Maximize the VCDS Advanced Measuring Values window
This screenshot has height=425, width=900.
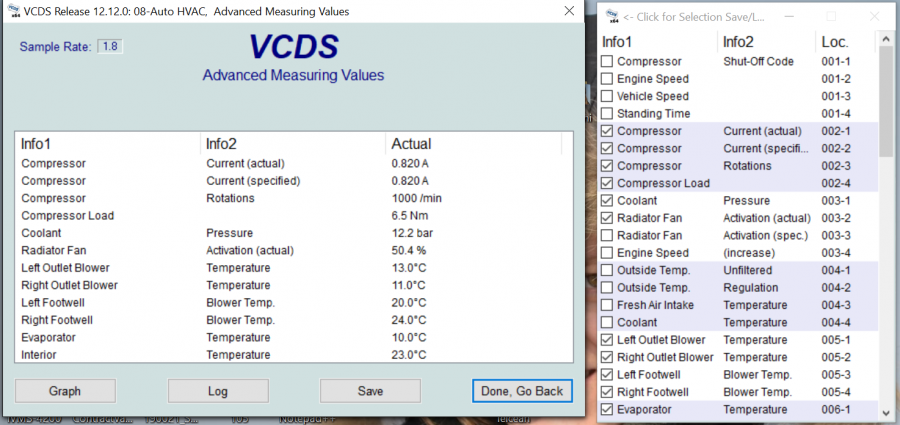[522, 11]
